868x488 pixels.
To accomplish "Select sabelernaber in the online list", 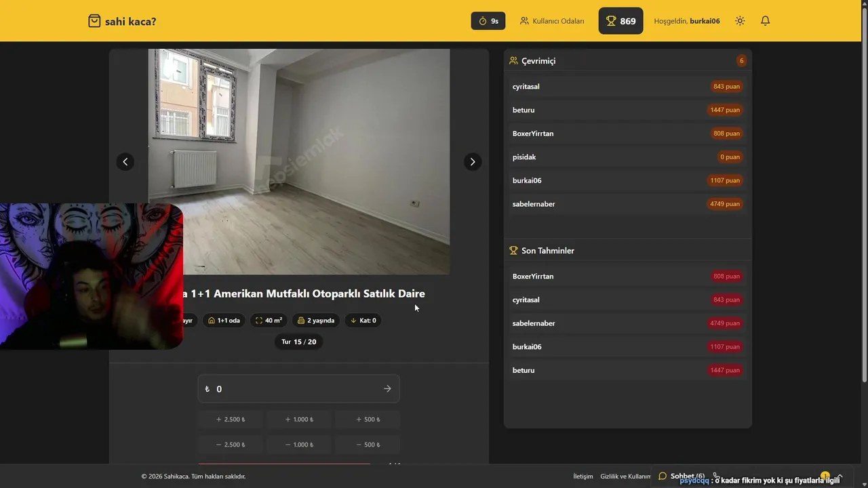I will (x=628, y=204).
